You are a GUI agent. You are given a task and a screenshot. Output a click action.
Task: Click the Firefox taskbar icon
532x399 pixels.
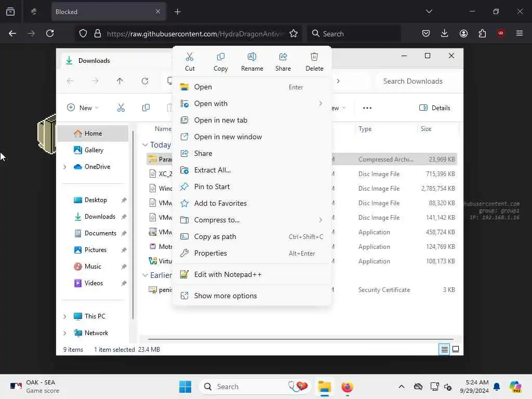coord(347,387)
